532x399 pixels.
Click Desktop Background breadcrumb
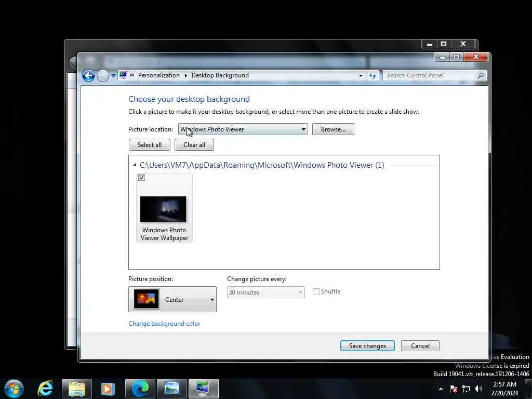pos(220,75)
